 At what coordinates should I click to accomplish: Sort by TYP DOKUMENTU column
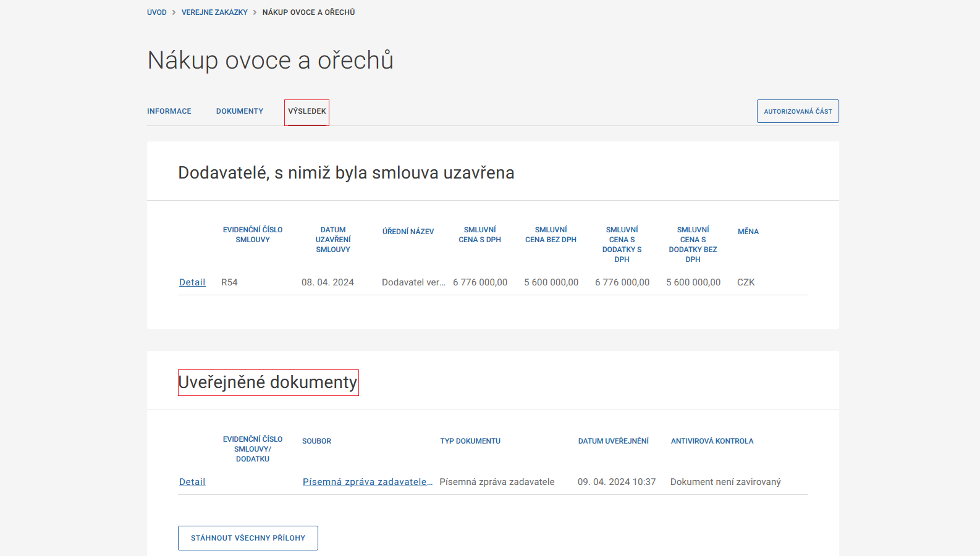pyautogui.click(x=470, y=441)
